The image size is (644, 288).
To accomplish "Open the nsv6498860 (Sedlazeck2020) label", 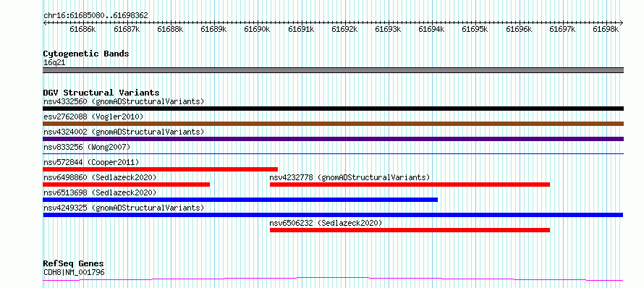I will [100, 177].
